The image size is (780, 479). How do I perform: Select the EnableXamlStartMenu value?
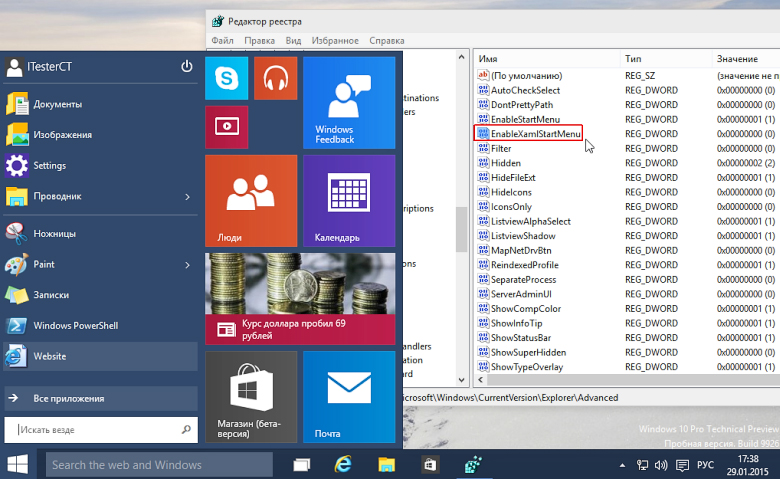point(535,134)
